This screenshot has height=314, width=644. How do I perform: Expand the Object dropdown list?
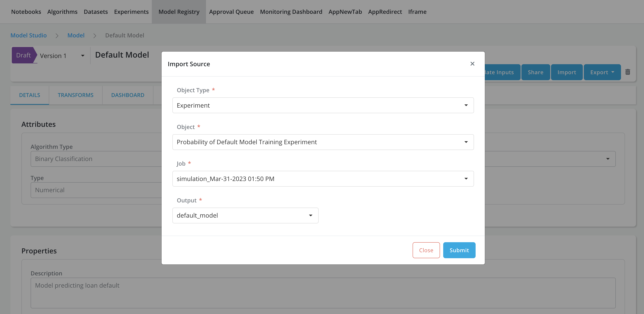(x=323, y=142)
